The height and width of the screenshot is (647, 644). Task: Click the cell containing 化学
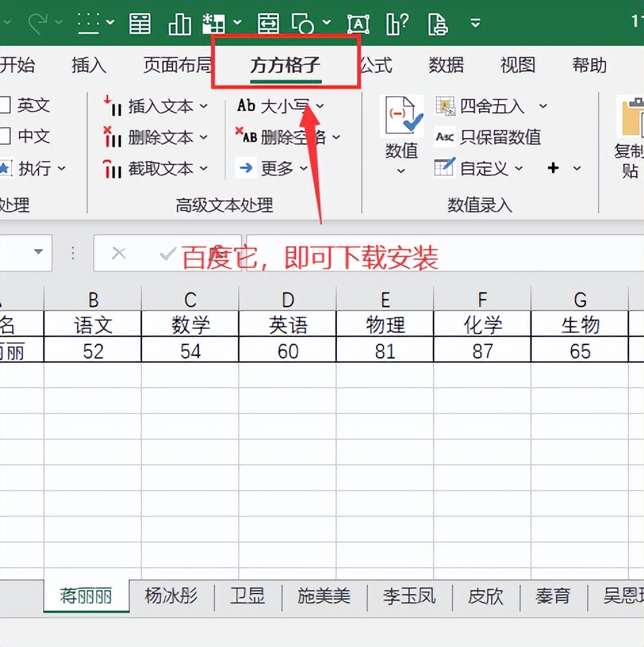pos(482,324)
